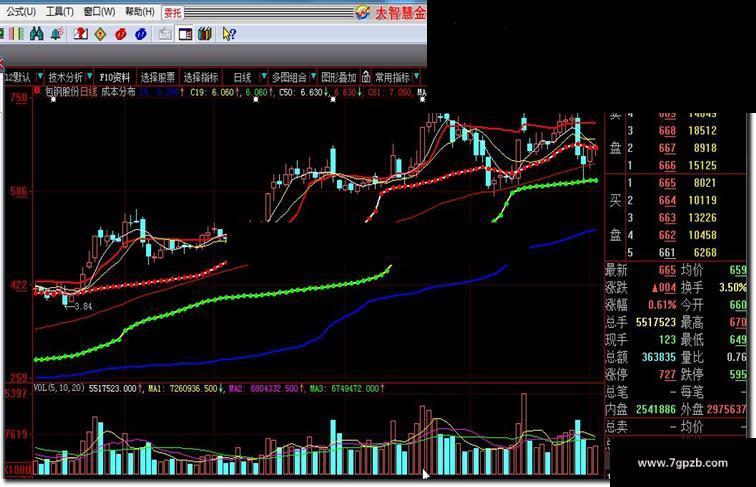
Task: Click the red person card toolbar icon
Action: pyautogui.click(x=81, y=34)
